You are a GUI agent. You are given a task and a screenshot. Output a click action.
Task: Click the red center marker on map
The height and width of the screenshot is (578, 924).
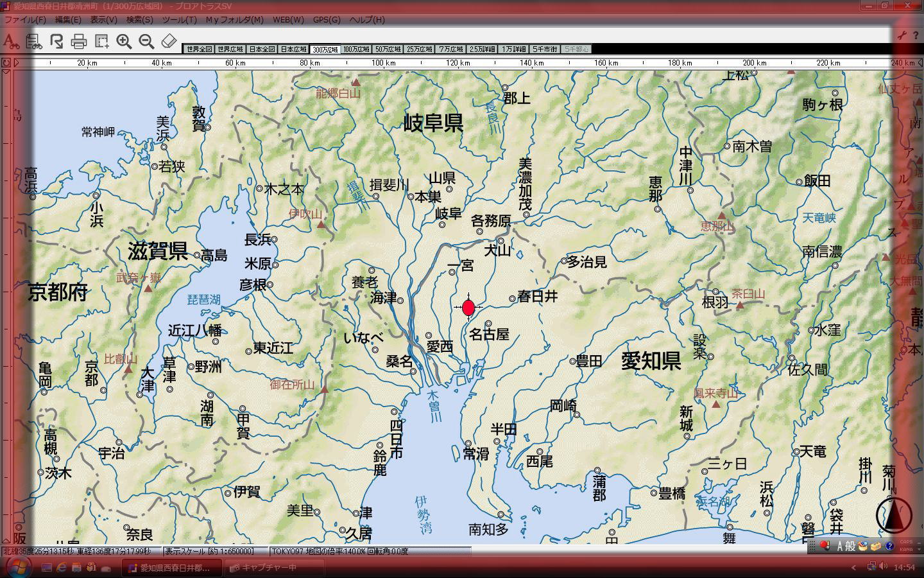468,308
